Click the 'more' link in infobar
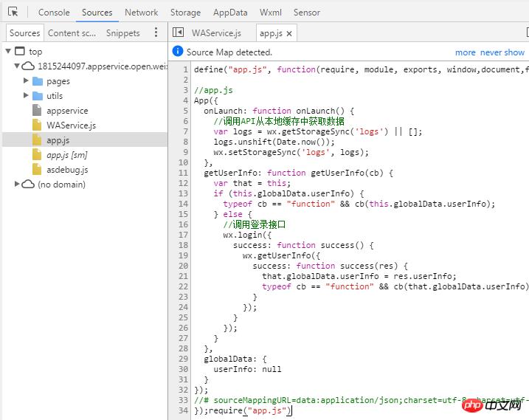 465,52
